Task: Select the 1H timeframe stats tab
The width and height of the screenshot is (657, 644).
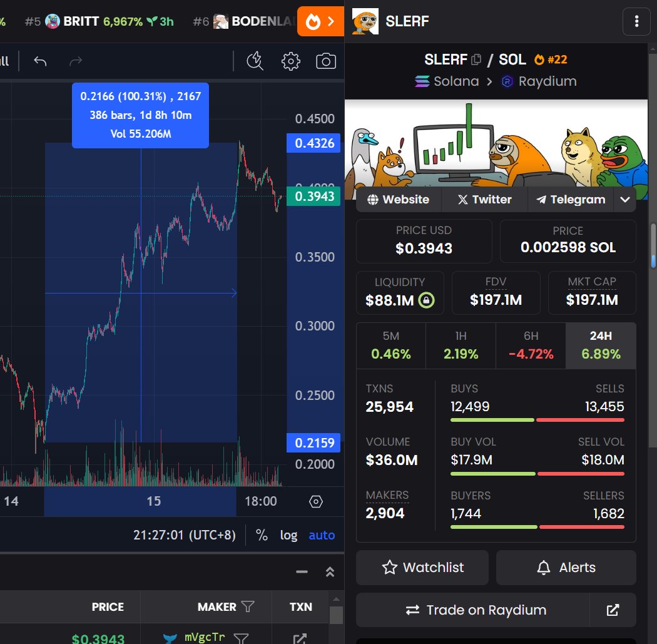Action: tap(461, 345)
